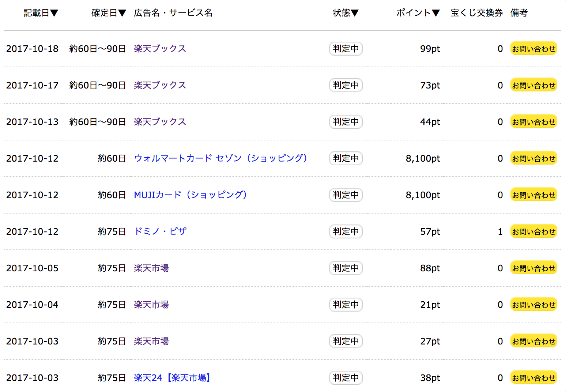The image size is (566, 392).
Task: Open the 楽天24【楽天市場】 link
Action: click(x=172, y=378)
